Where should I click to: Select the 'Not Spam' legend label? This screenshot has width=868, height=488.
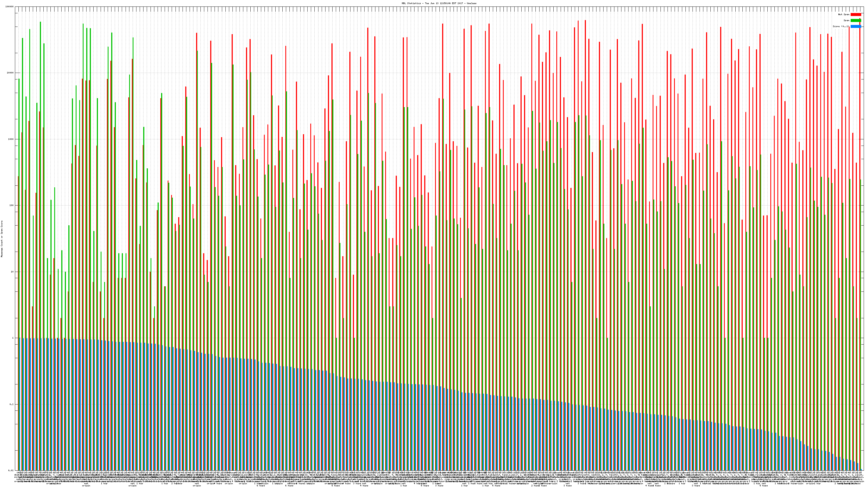tap(844, 14)
